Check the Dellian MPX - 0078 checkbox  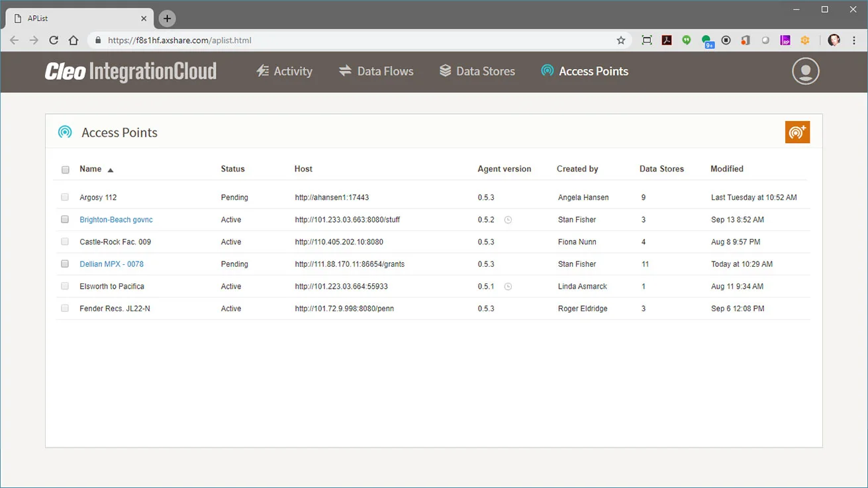point(65,264)
